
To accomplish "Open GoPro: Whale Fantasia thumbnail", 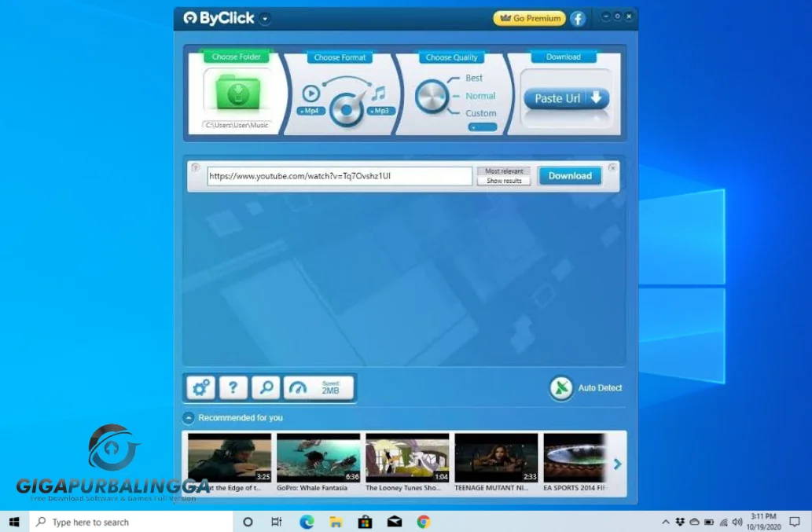I will [318, 457].
